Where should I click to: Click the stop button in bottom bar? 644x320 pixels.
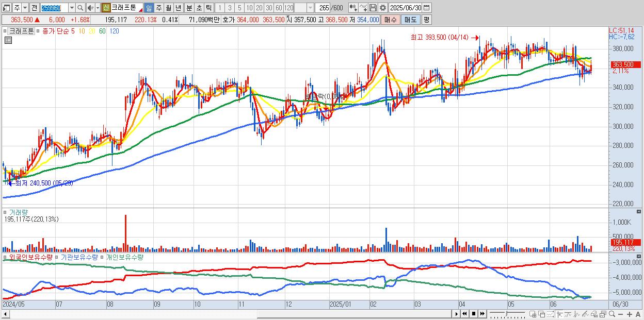coord(474,314)
